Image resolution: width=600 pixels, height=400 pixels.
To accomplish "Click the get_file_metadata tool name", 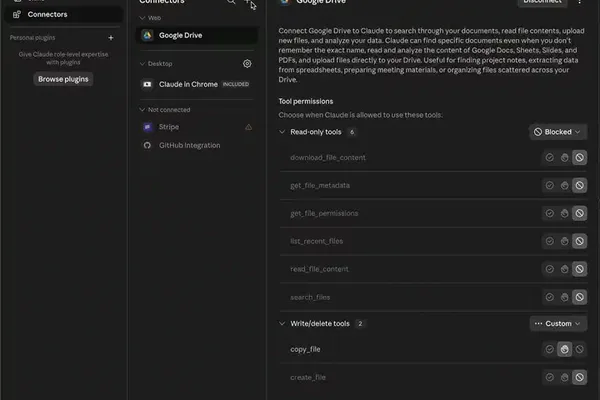I will click(320, 186).
